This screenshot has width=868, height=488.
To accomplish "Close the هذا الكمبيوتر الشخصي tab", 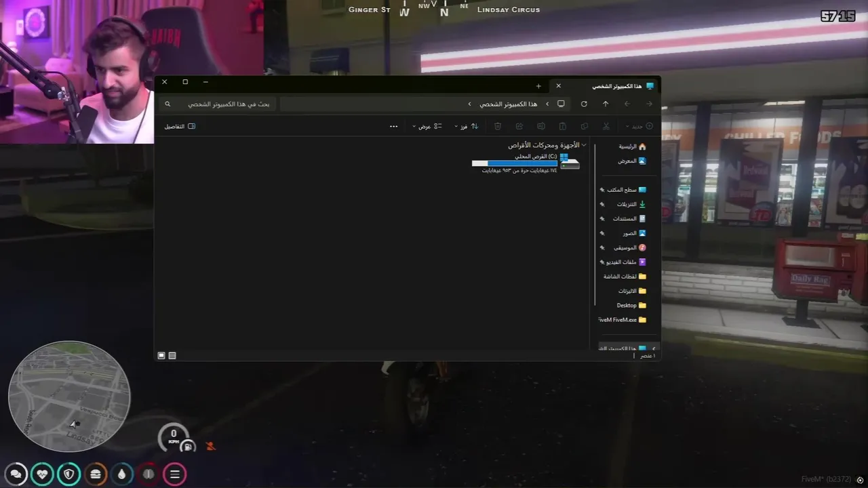I will (559, 86).
